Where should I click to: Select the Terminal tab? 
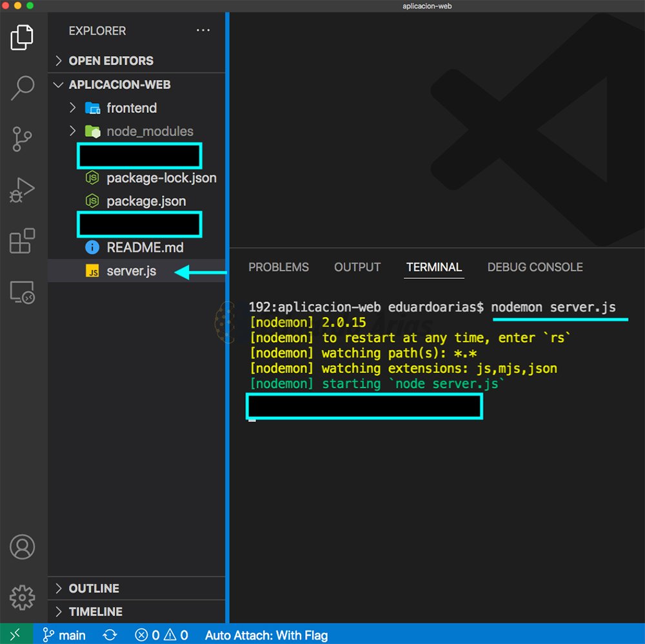click(x=434, y=267)
